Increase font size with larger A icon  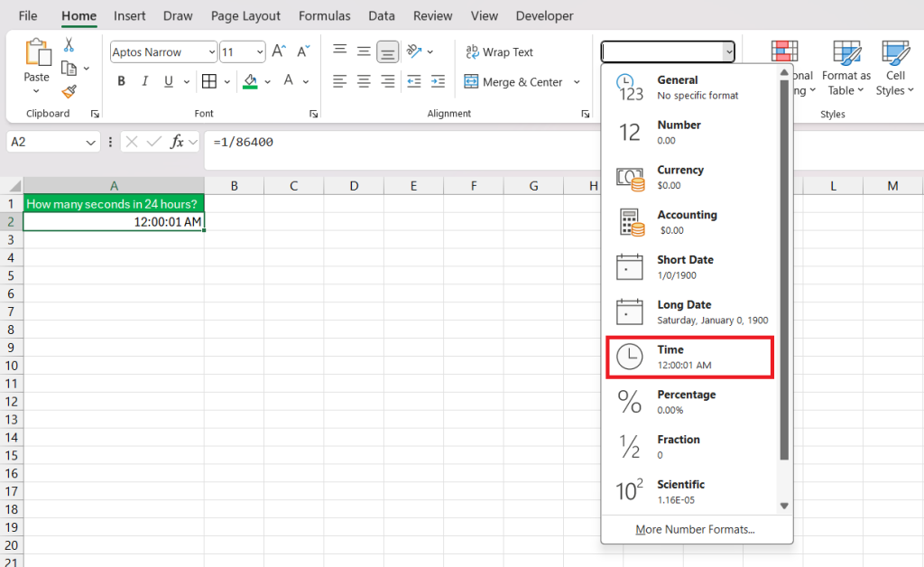point(279,52)
